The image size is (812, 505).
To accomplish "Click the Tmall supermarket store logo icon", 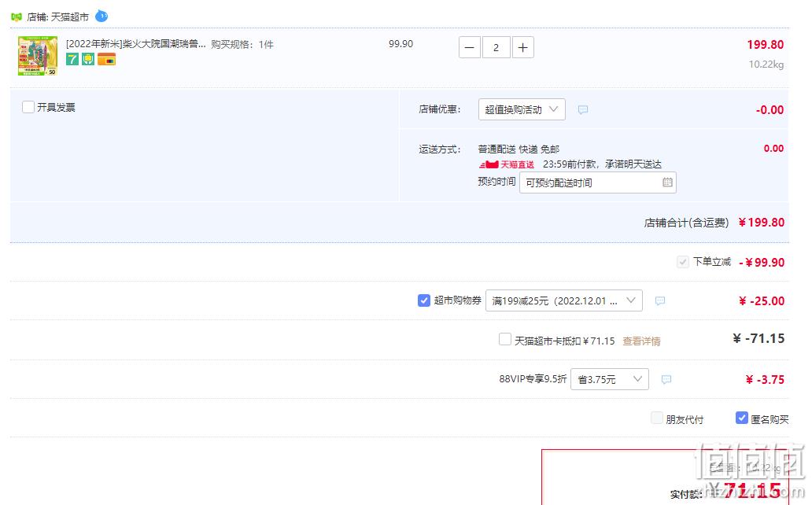I will point(17,17).
